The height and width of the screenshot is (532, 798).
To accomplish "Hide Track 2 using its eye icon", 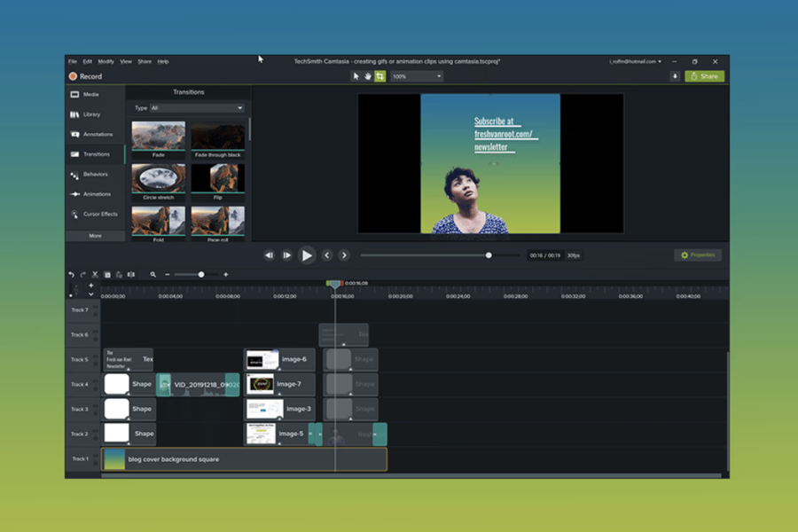I will [95, 431].
